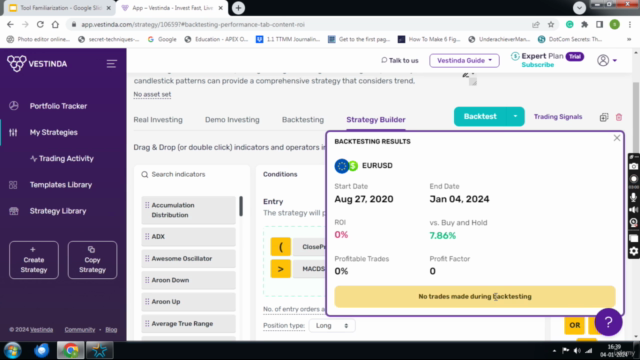Click the greater-than operator block
This screenshot has height=360, width=640.
280,269
